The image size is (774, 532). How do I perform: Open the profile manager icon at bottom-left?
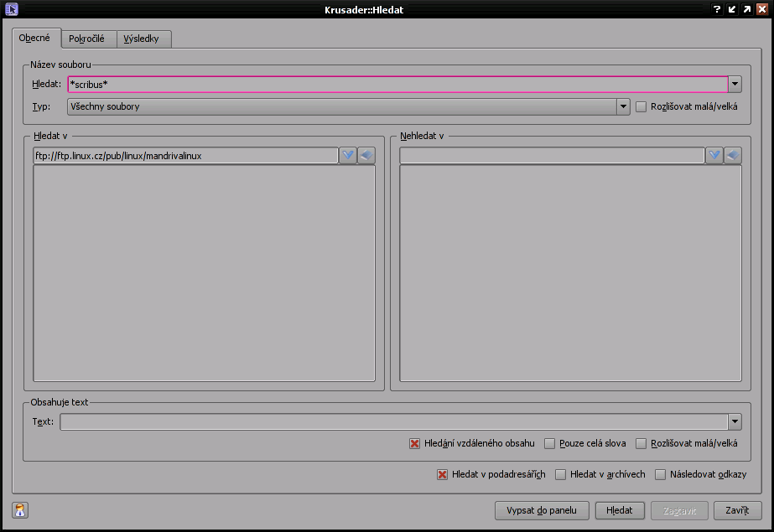tap(21, 510)
